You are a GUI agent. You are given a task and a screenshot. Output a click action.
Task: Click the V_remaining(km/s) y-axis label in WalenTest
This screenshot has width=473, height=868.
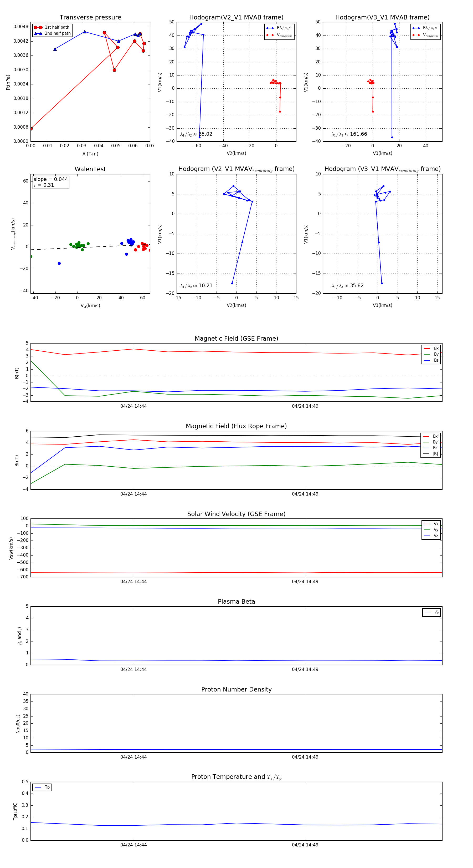point(13,234)
